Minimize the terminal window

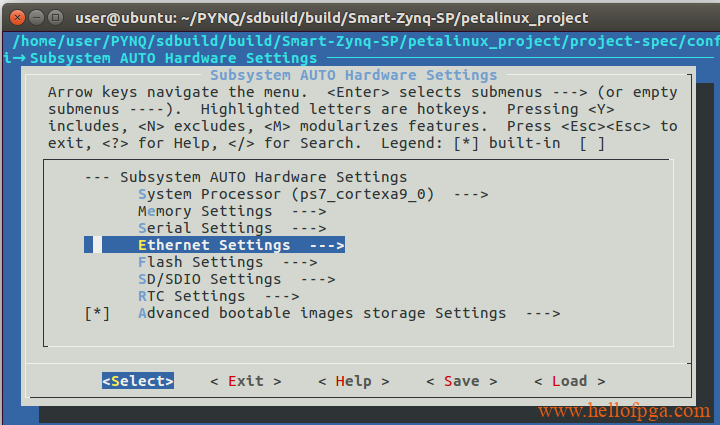[x=36, y=18]
